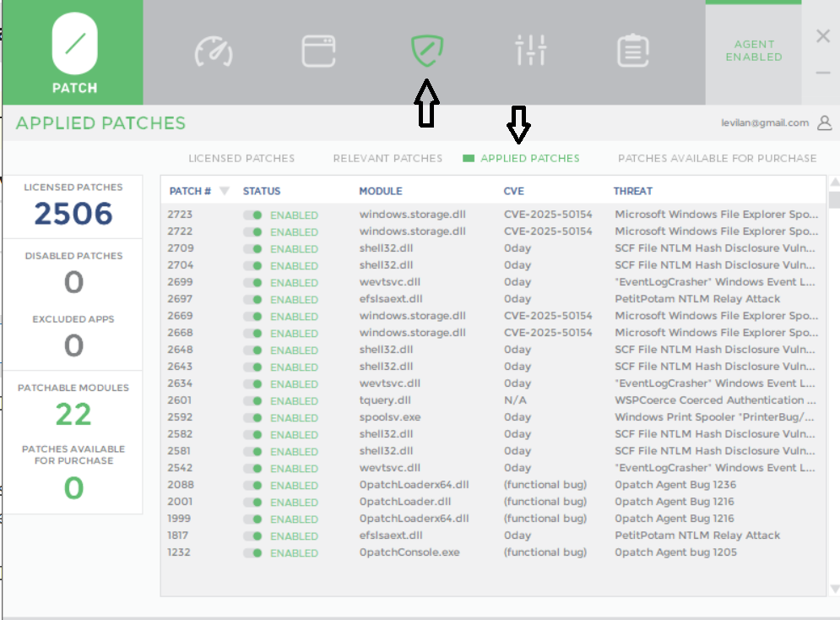Click the scrollbar up arrow
The image size is (840, 620).
click(835, 182)
